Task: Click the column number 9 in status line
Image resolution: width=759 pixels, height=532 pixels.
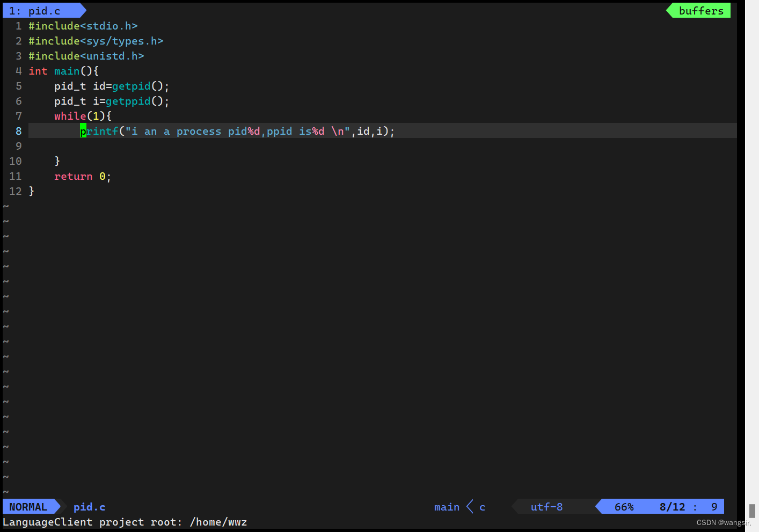Action: point(714,507)
